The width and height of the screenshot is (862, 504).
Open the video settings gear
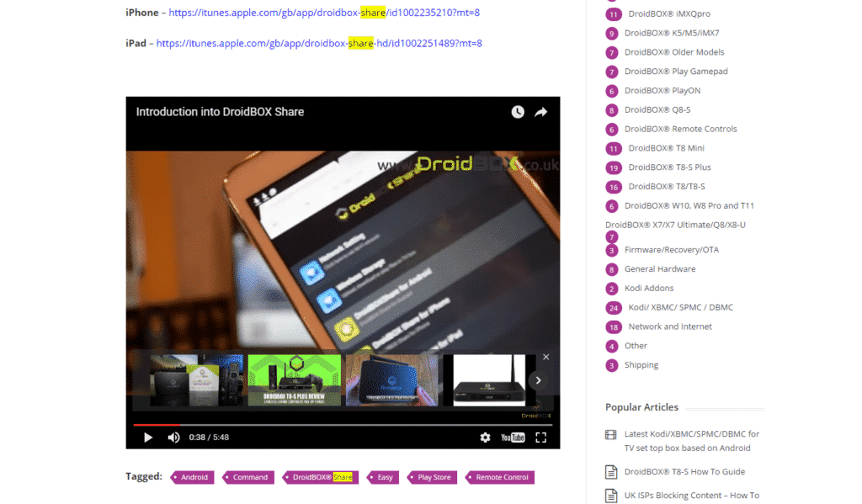pyautogui.click(x=485, y=438)
